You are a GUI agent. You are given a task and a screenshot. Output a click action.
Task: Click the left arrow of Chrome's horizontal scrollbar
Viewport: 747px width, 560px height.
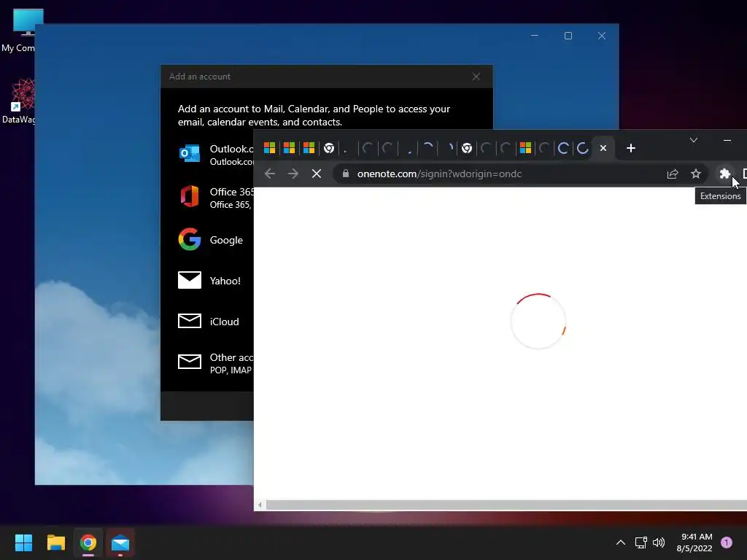click(x=260, y=505)
